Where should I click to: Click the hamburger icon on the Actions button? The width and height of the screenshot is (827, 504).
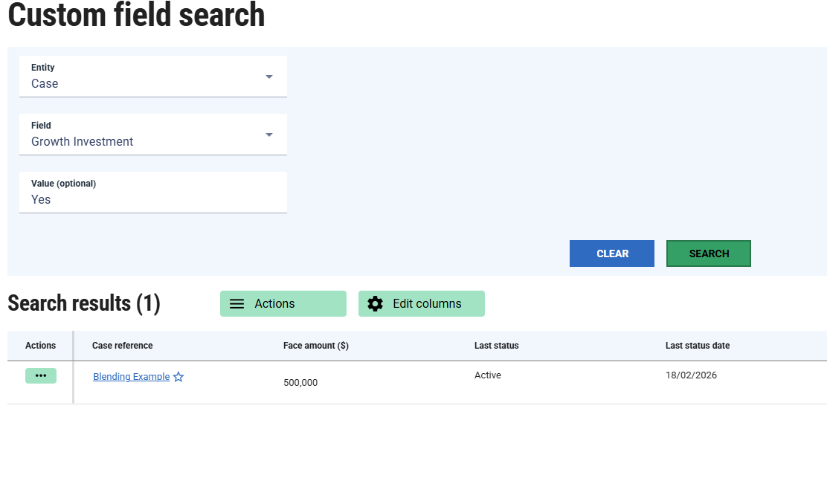coord(237,304)
